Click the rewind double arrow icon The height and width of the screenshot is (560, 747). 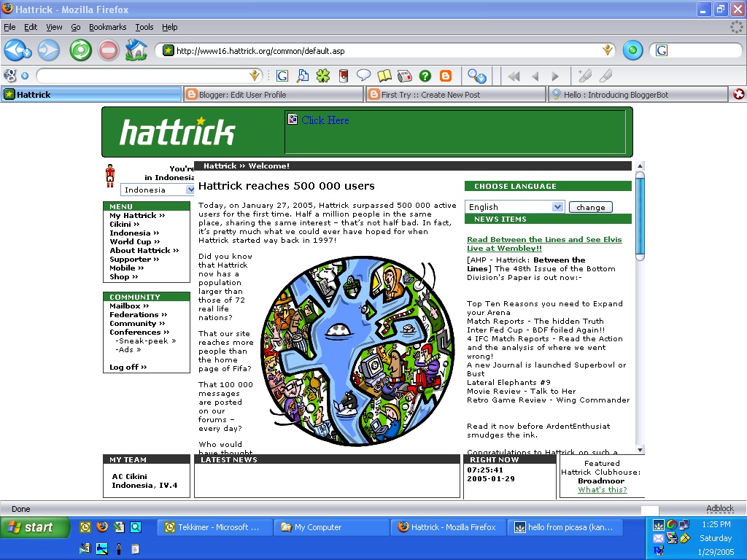(514, 76)
